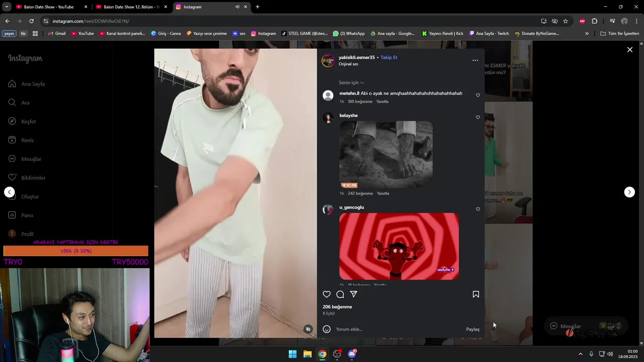View '206 beğenme' likes list
This screenshot has width=644, height=362.
pyautogui.click(x=337, y=307)
